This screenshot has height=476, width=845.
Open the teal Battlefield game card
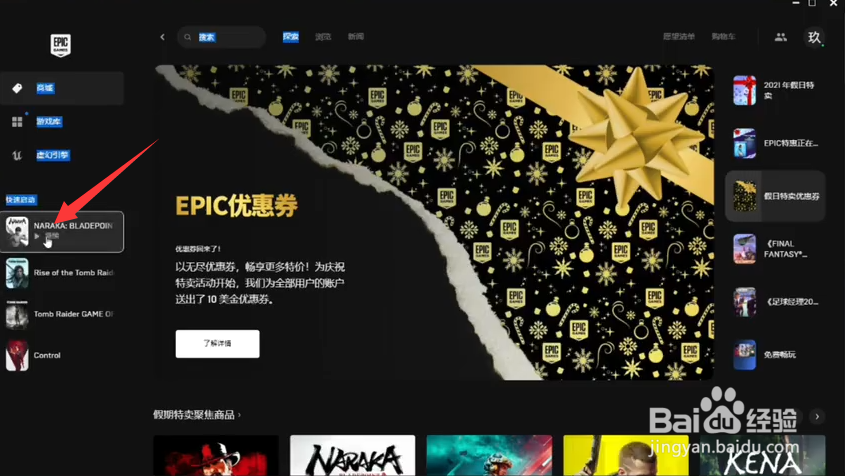coord(489,456)
